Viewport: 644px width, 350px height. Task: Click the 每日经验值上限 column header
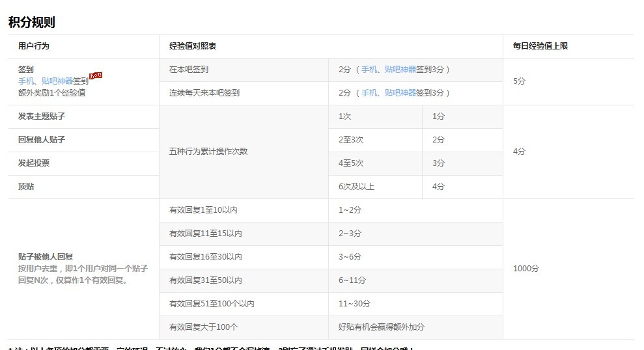coord(540,46)
